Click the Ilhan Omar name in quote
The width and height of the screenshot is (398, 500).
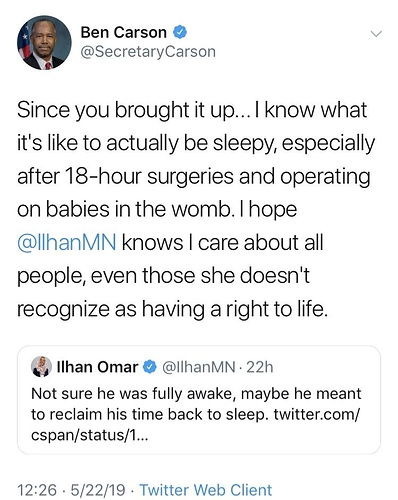point(98,367)
